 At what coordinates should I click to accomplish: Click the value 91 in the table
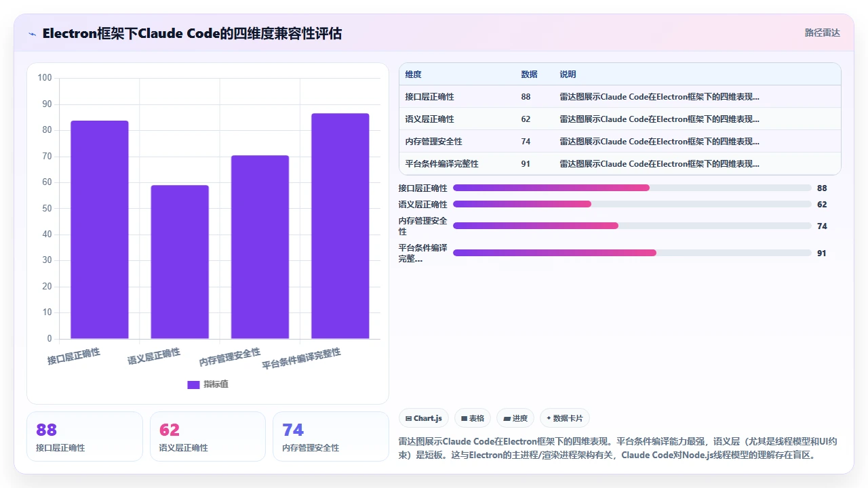pyautogui.click(x=526, y=164)
